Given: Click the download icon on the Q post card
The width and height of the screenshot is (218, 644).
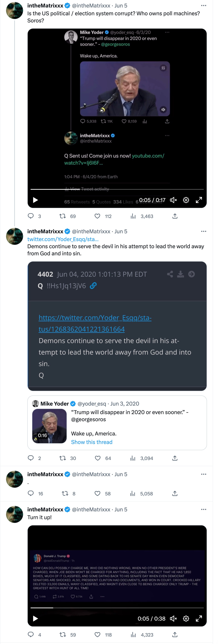Looking at the screenshot, I should coord(181,274).
